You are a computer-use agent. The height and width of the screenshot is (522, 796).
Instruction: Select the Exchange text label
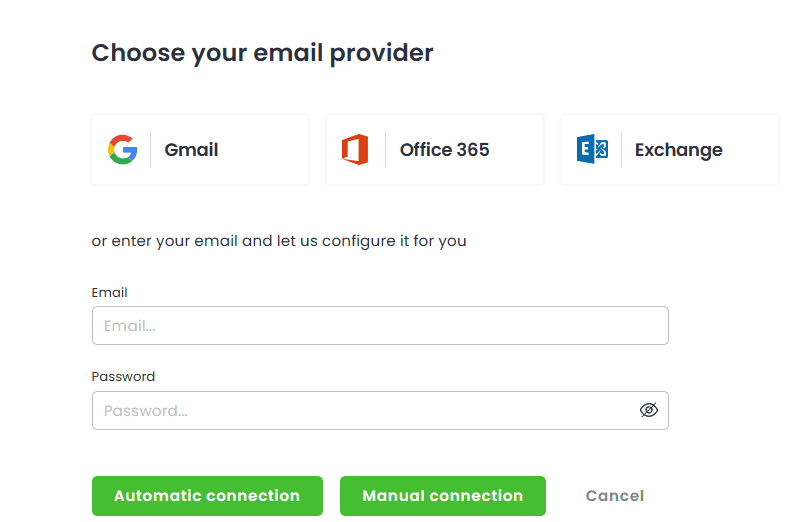(678, 150)
